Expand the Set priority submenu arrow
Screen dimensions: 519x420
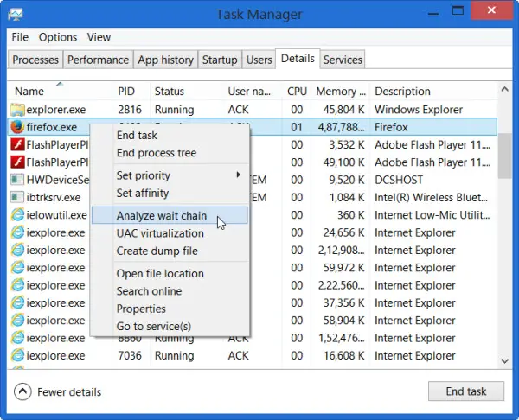pyautogui.click(x=238, y=175)
